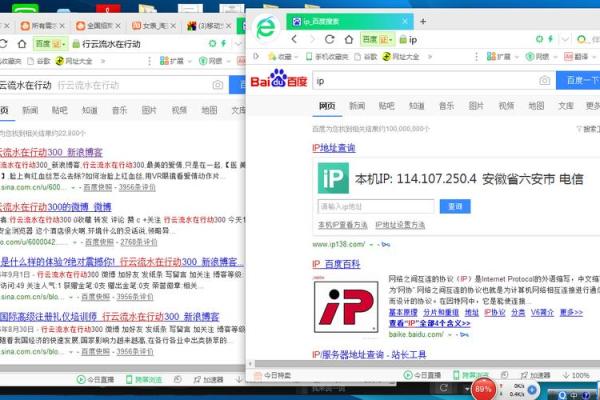Open 扩展 extensions menu in left window

(175, 61)
